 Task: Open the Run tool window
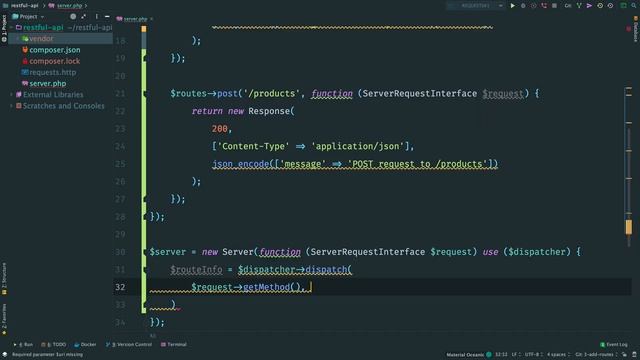[23, 344]
